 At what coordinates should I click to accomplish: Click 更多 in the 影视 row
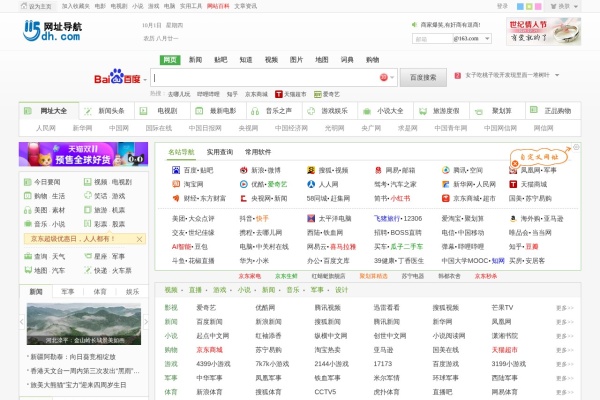pyautogui.click(x=564, y=308)
